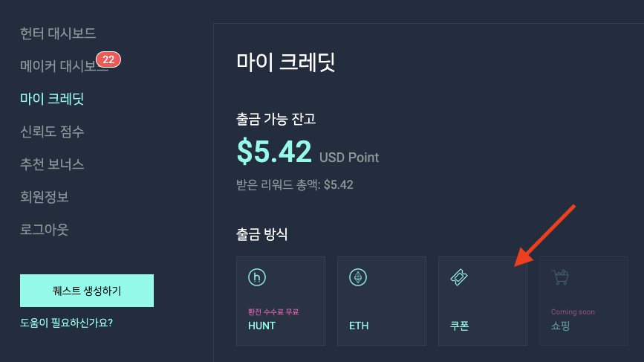Screen dimensions: 644x362
Task: Open the 도움이 필요하신가요? help link
Action: [x=67, y=323]
